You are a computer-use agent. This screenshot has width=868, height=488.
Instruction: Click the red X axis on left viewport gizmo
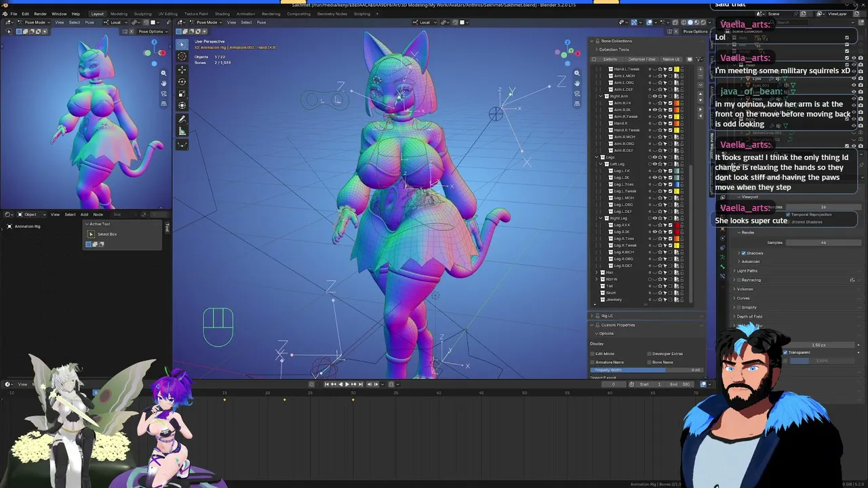click(161, 54)
